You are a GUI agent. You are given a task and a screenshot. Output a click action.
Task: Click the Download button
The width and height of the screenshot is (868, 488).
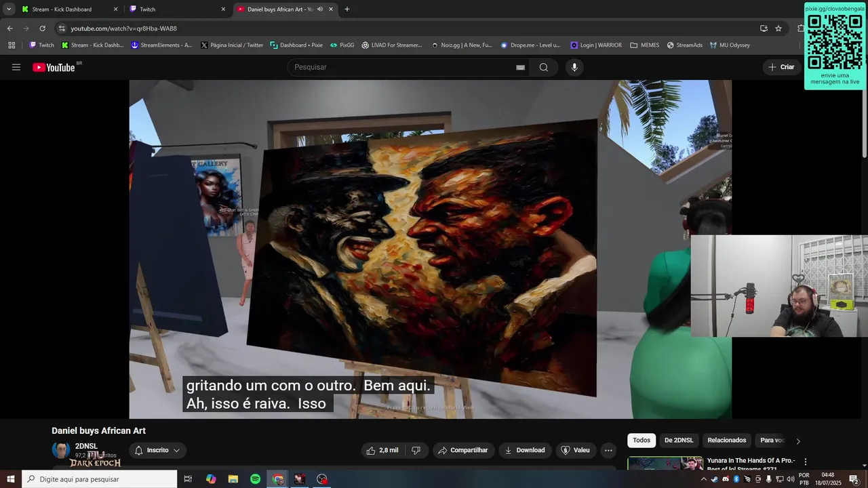(525, 450)
